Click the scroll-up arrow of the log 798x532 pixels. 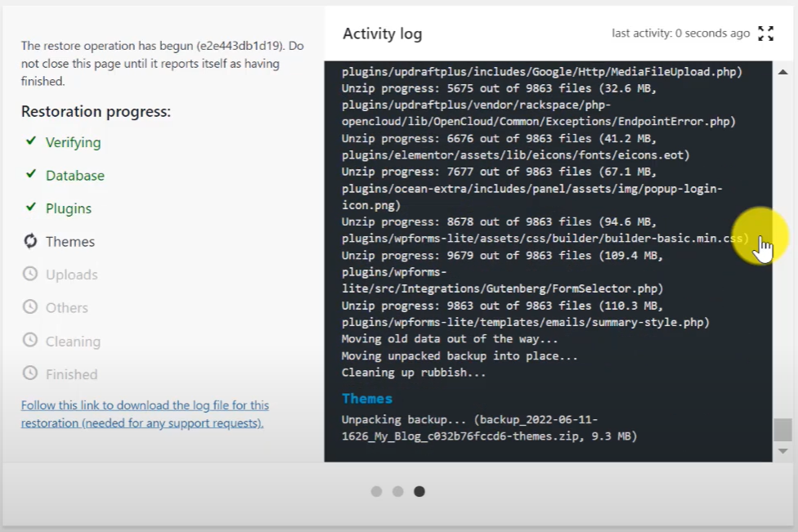pos(782,72)
